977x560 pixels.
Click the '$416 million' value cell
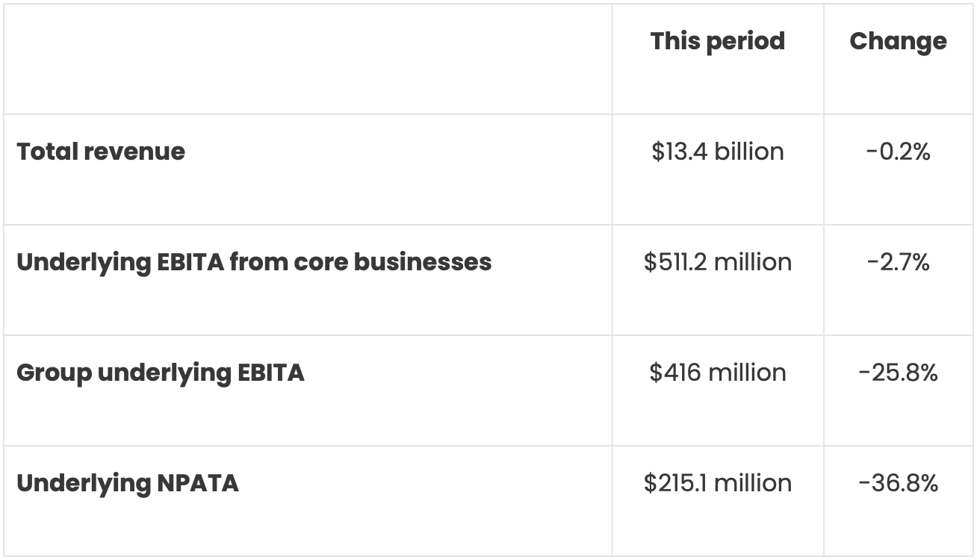point(717,373)
